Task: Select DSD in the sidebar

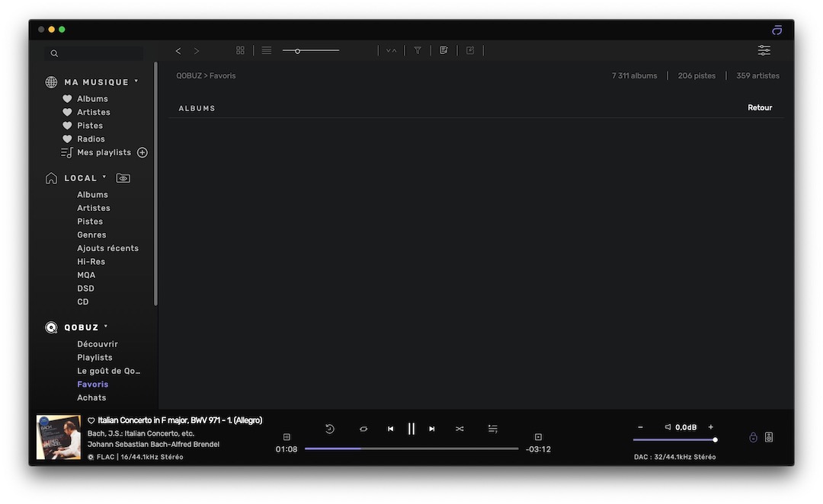Action: pyautogui.click(x=85, y=289)
